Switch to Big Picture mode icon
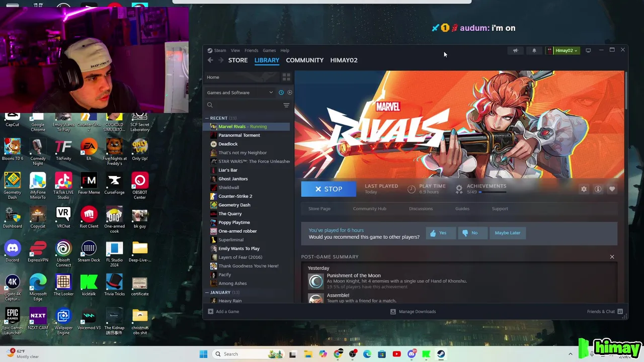644x362 pixels. point(588,50)
